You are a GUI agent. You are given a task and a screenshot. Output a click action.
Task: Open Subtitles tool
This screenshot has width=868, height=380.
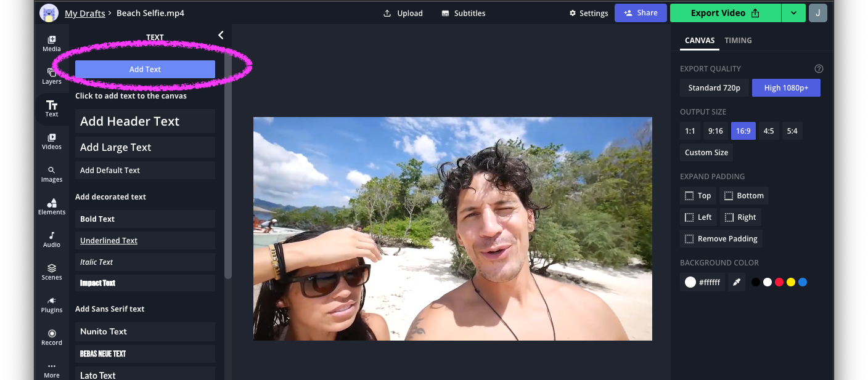point(464,13)
